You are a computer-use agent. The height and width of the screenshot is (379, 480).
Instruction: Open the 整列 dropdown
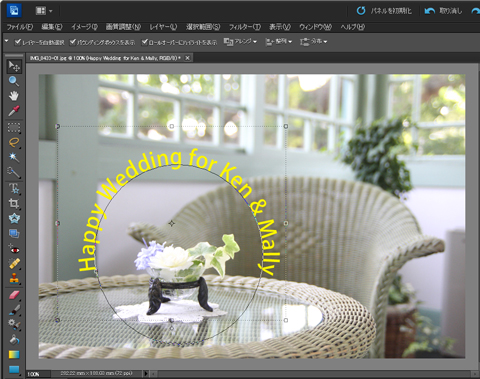[x=279, y=42]
